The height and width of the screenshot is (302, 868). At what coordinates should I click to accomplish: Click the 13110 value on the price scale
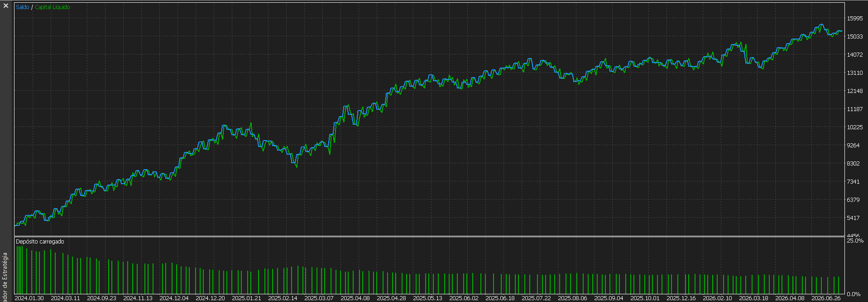(x=855, y=73)
